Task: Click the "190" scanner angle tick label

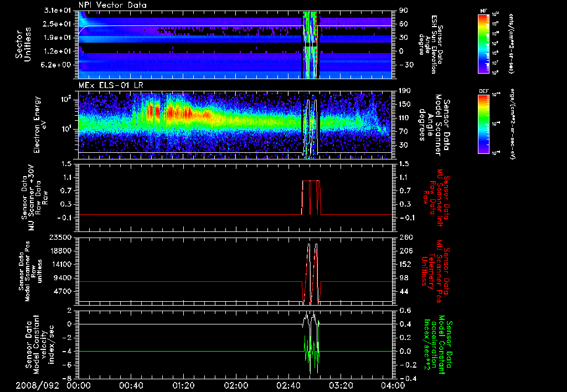Action: (x=405, y=91)
